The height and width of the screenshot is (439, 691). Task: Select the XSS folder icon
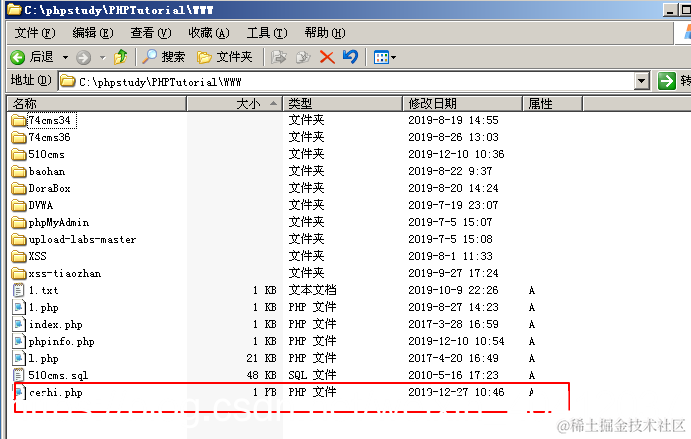pos(19,257)
